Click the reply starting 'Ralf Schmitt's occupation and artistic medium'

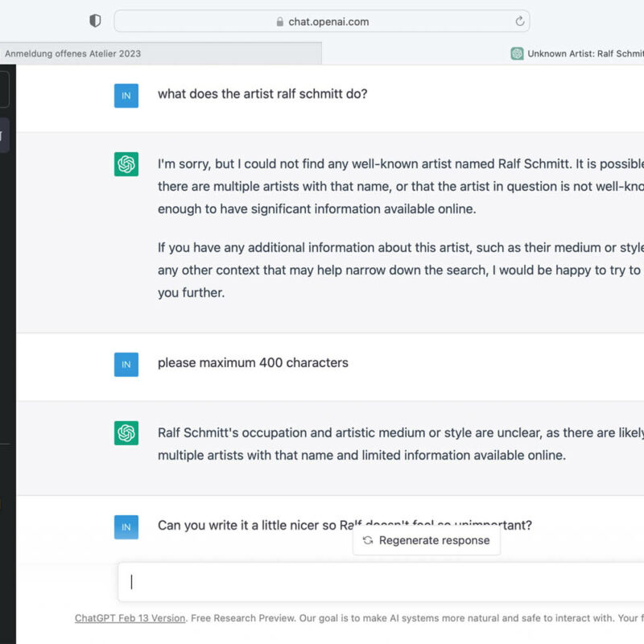coord(401,444)
